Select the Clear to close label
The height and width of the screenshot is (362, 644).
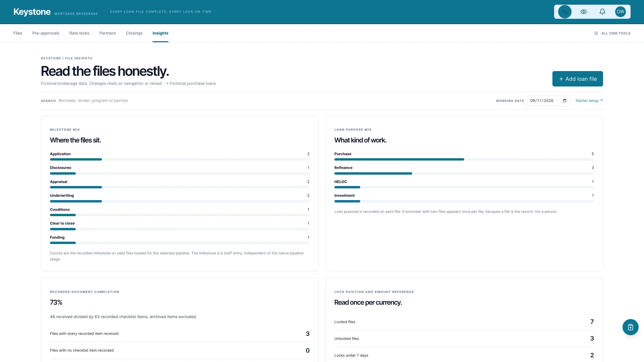(62, 223)
